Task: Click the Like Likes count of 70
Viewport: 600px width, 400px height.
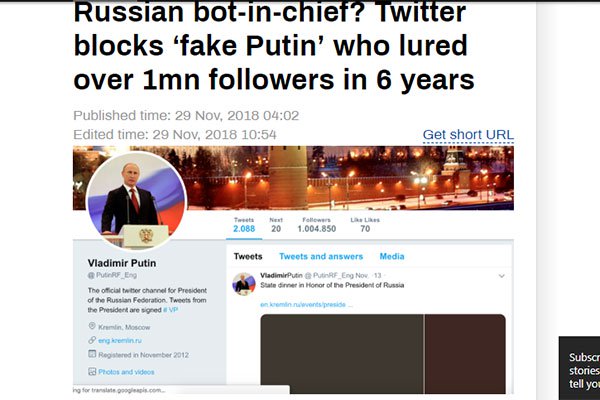Action: click(365, 228)
